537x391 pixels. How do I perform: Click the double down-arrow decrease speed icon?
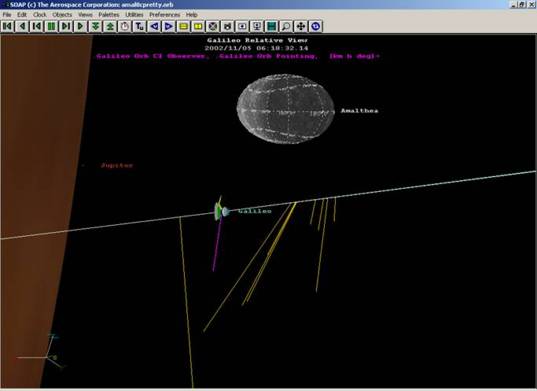point(95,26)
